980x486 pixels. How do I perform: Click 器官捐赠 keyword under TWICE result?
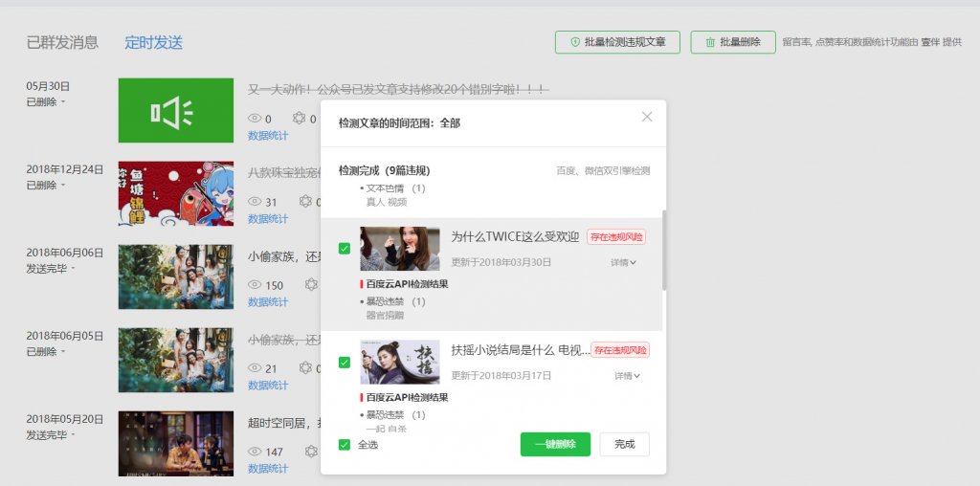coord(385,316)
